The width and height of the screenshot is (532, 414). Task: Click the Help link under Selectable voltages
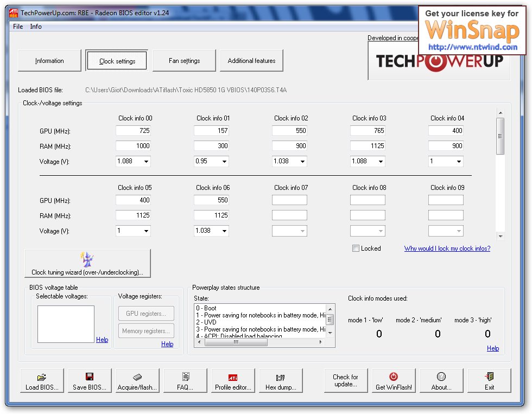coord(102,340)
